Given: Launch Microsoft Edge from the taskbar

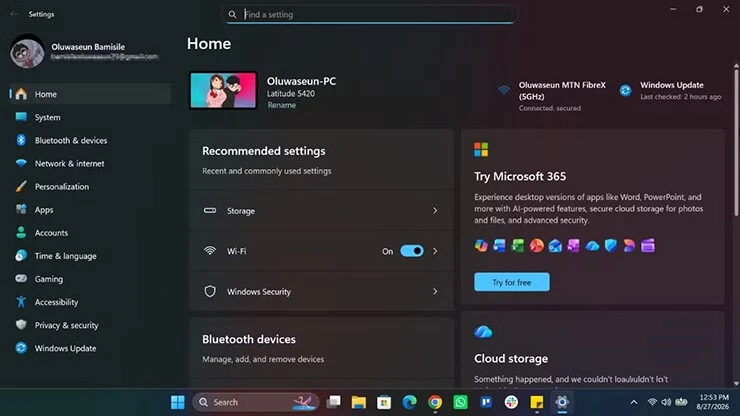Looking at the screenshot, I should [409, 402].
